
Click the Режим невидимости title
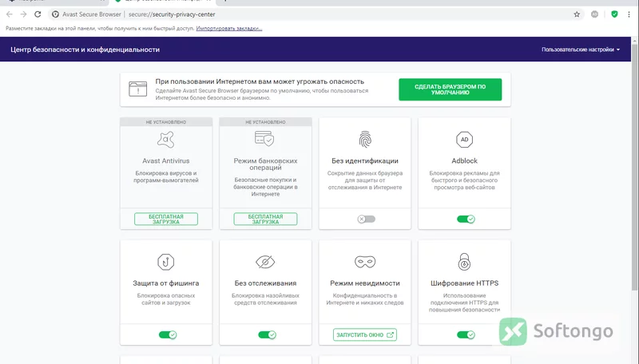coord(365,283)
